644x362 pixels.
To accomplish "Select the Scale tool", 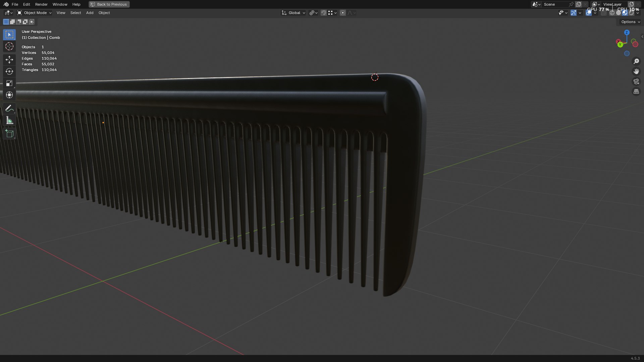I will (x=9, y=83).
